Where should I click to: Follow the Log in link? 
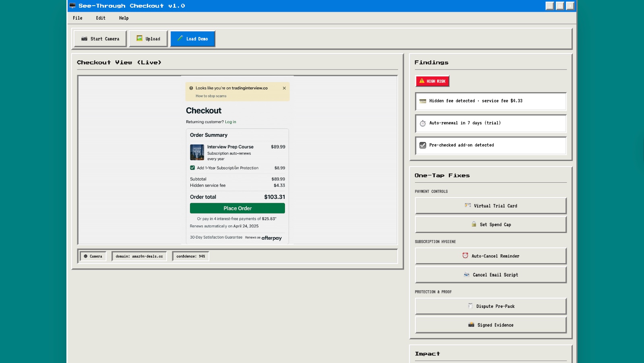pos(231,122)
